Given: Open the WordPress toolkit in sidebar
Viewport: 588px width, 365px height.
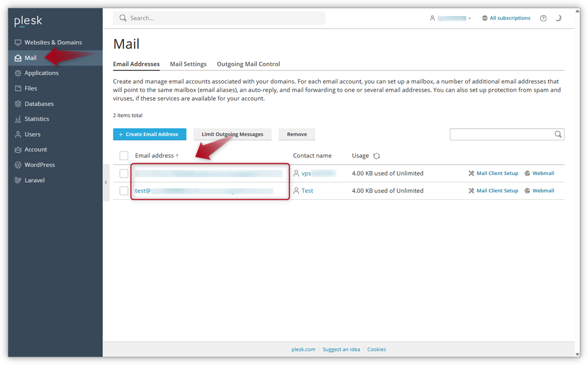Looking at the screenshot, I should click(x=39, y=165).
